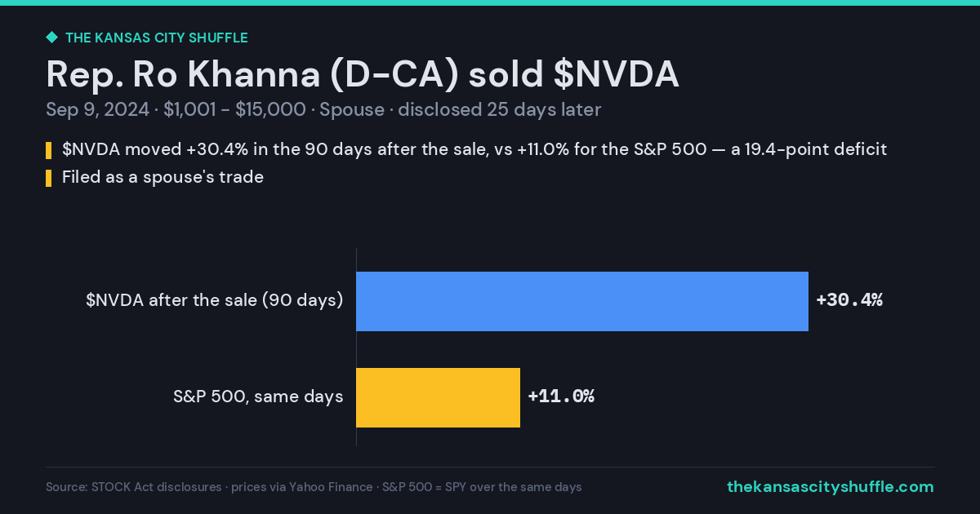Click the yellow marker beside 'Filed as a spouse's trade'
The height and width of the screenshot is (514, 980).
coord(48,177)
